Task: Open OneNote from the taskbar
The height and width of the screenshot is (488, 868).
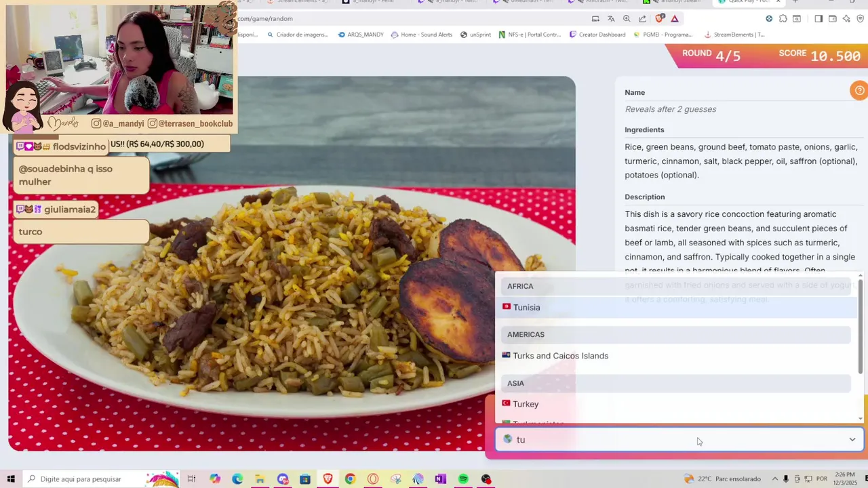Action: (440, 479)
